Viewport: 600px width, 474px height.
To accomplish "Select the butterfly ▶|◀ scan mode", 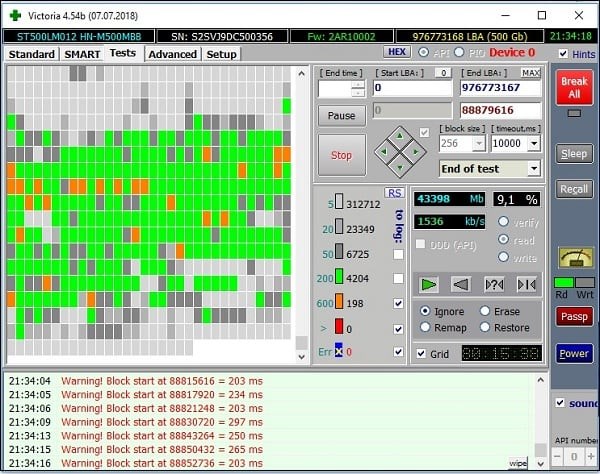I will [527, 285].
